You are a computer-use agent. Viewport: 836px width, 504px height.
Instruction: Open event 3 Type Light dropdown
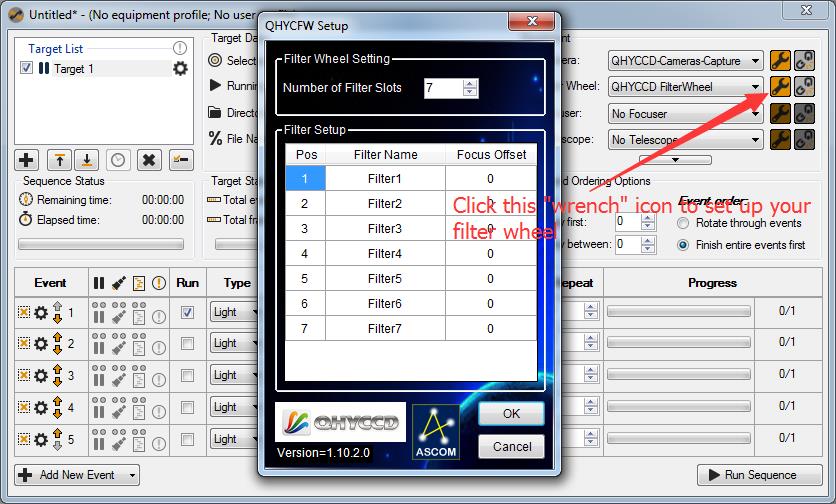tap(234, 375)
